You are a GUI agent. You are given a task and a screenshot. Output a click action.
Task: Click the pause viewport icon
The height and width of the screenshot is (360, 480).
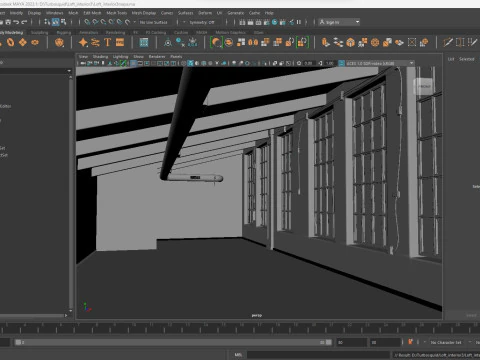[299, 22]
